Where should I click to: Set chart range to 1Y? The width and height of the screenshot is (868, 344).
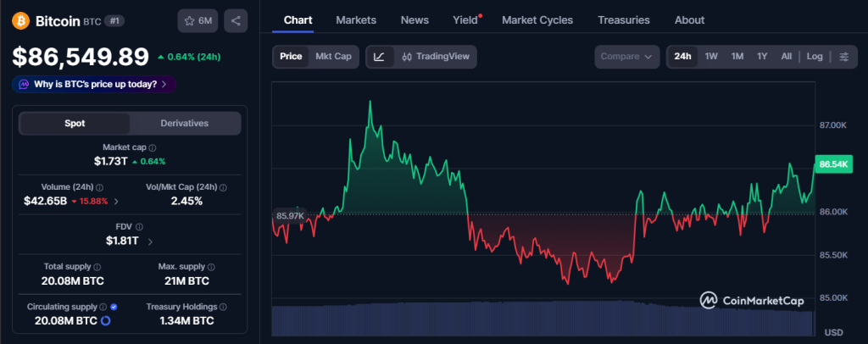pos(762,57)
